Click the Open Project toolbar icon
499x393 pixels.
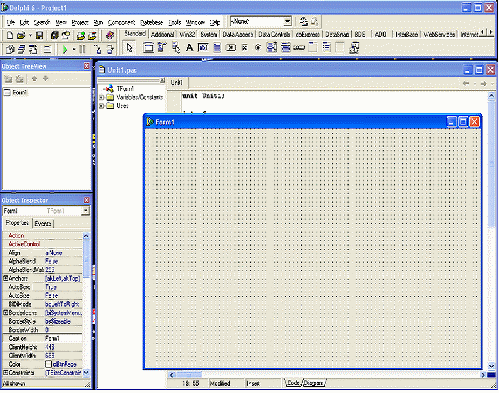(x=66, y=35)
